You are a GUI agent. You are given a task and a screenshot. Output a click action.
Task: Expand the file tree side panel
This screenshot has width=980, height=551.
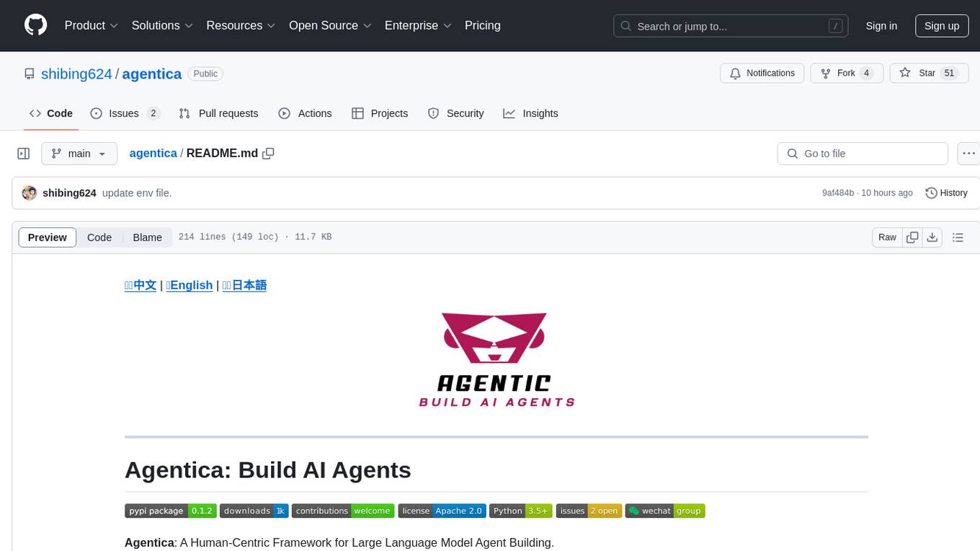tap(24, 154)
